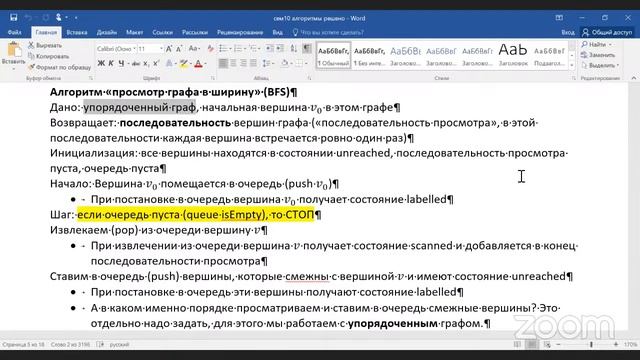Click zoom in plus icon in status bar
This screenshot has width=640, height=360.
(616, 344)
